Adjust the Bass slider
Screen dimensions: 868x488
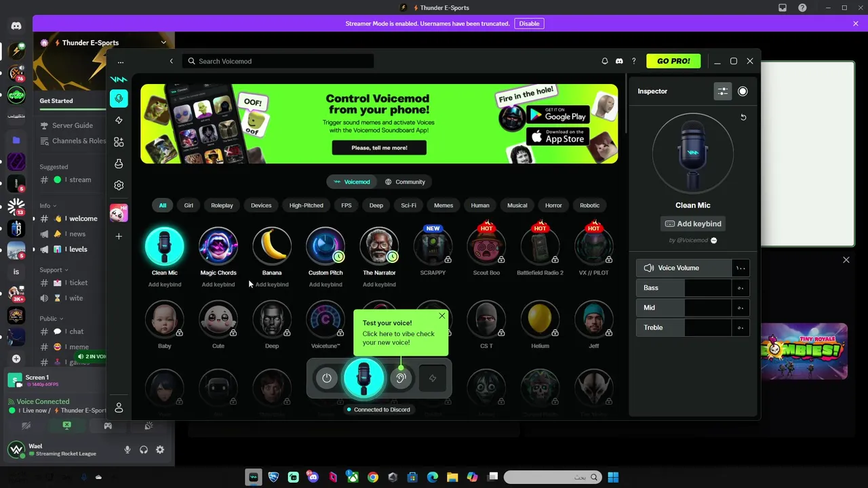coord(693,288)
